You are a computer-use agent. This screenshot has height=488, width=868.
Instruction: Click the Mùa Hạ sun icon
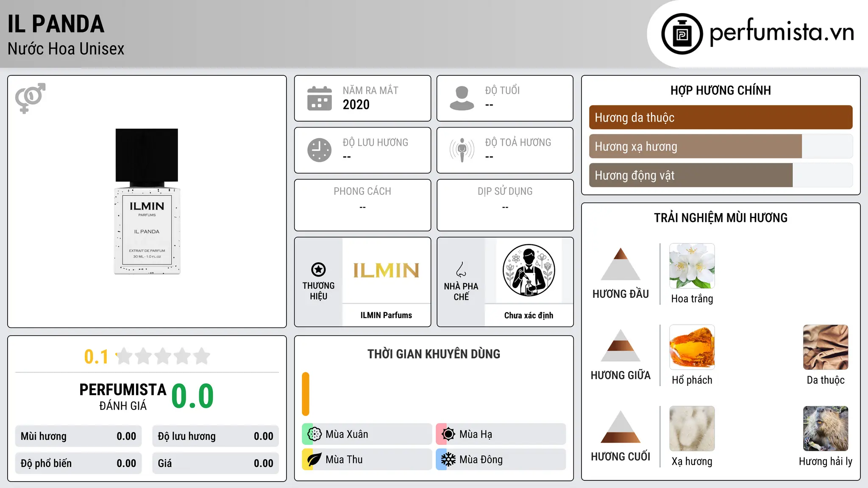(448, 434)
